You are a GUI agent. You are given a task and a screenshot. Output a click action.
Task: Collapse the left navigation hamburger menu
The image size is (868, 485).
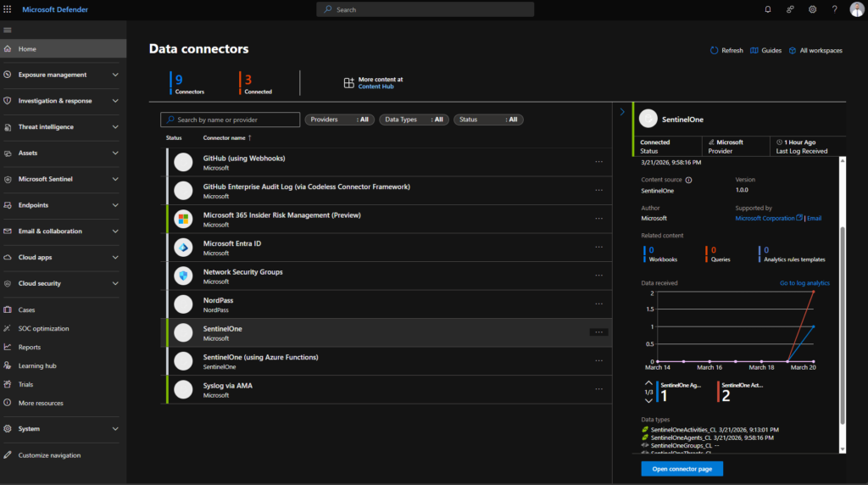(x=8, y=31)
